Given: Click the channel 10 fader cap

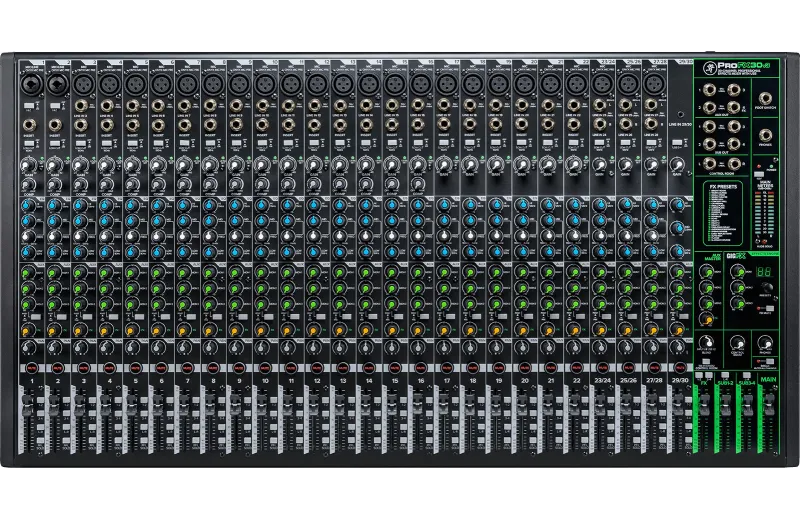Looking at the screenshot, I should click(x=260, y=404).
